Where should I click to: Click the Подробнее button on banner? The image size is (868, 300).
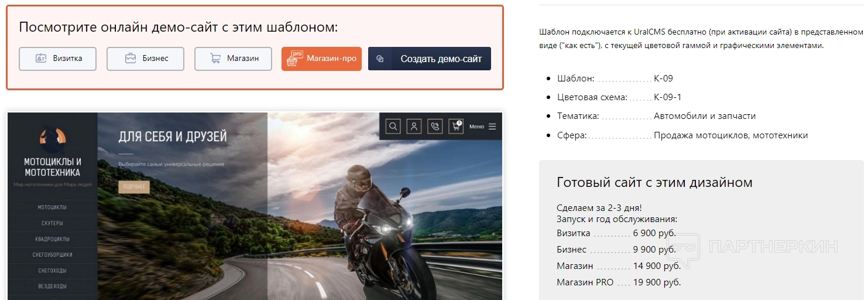(134, 187)
